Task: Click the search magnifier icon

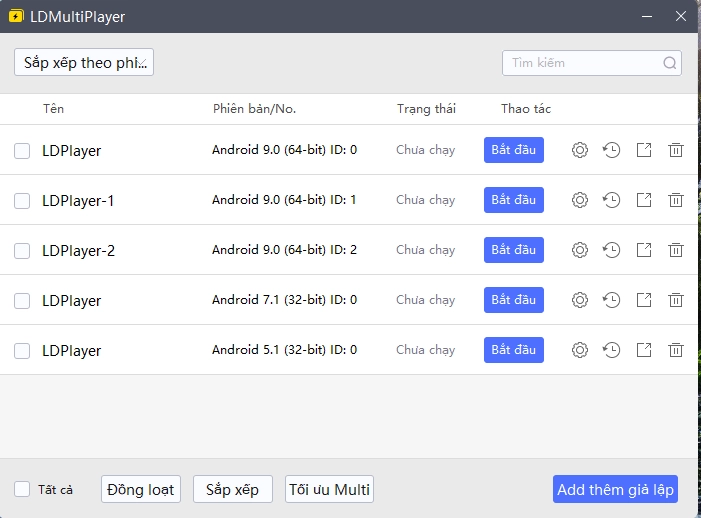Action: pos(669,63)
